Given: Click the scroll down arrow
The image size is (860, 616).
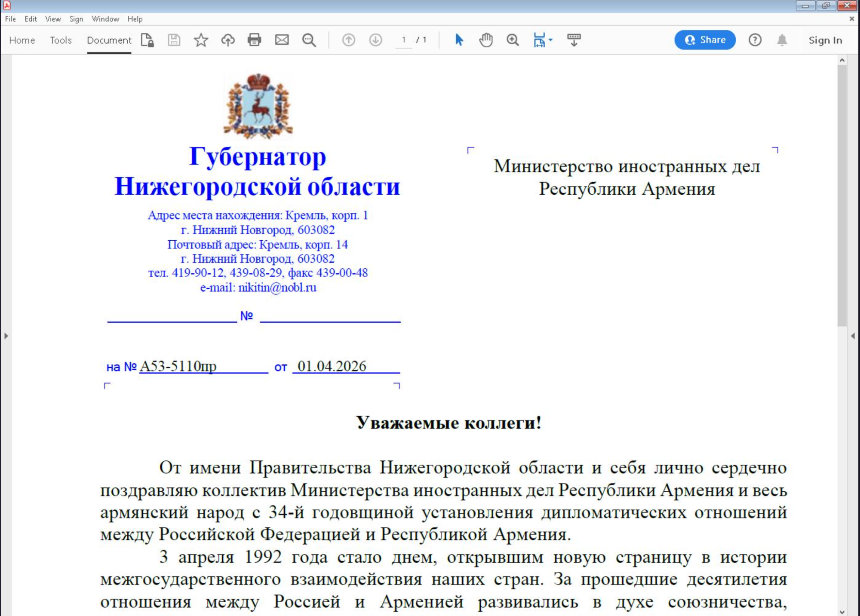Looking at the screenshot, I should tap(842, 612).
